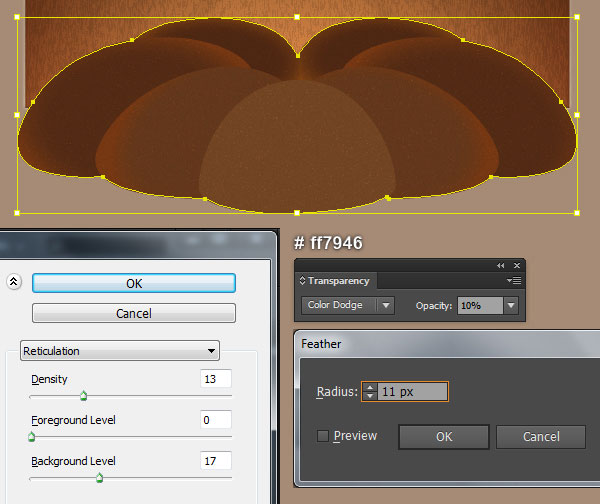Click Cancel in the Feather dialog

pos(541,437)
